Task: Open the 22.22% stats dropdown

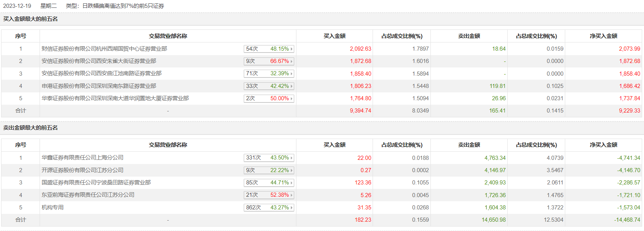Action: pos(292,170)
